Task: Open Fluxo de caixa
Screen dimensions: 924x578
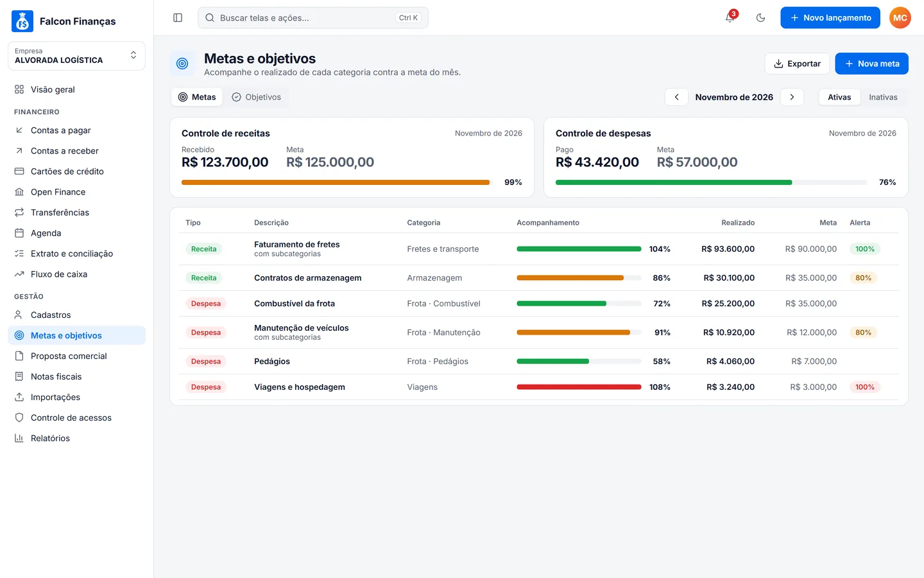Action: [76, 274]
